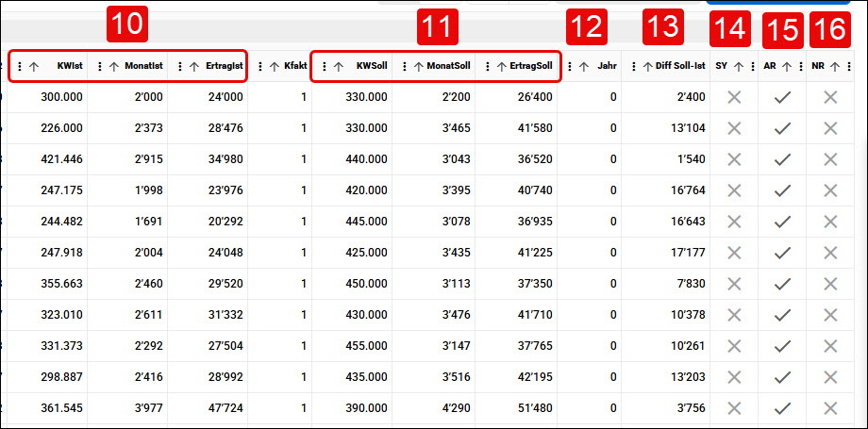Click the Diff Soll-Ist column header label
The height and width of the screenshot is (429, 868).
(x=684, y=66)
